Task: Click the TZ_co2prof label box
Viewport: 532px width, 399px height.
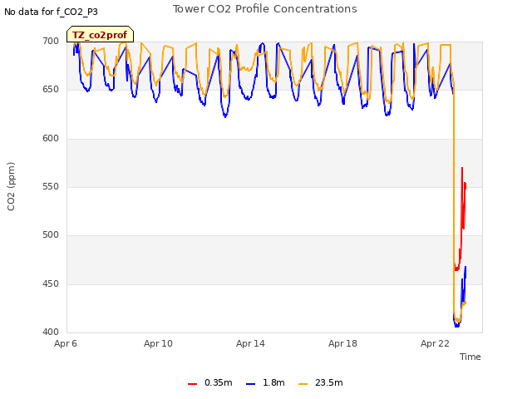Action: [x=100, y=35]
